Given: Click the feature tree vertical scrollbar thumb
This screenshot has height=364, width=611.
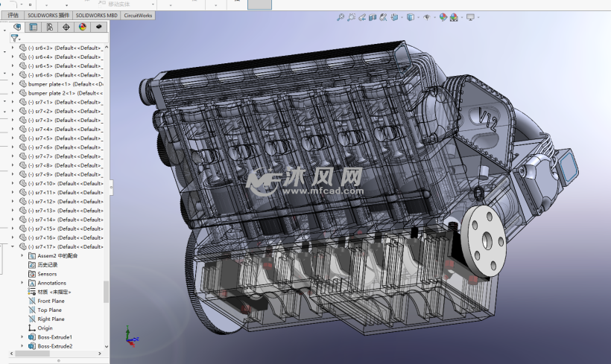Looking at the screenshot, I should 106,290.
